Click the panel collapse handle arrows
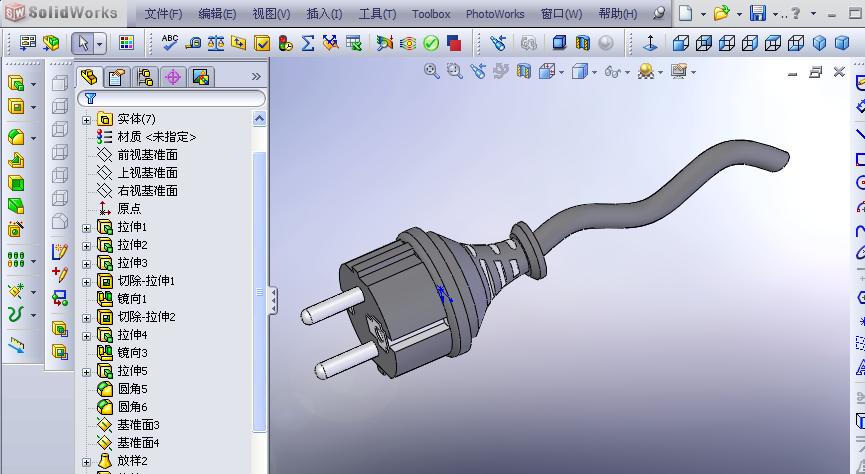The height and width of the screenshot is (474, 865). [x=273, y=301]
